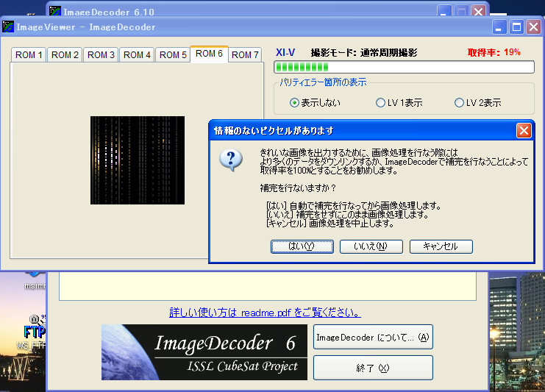Click the pale yellow text area

click(268, 286)
